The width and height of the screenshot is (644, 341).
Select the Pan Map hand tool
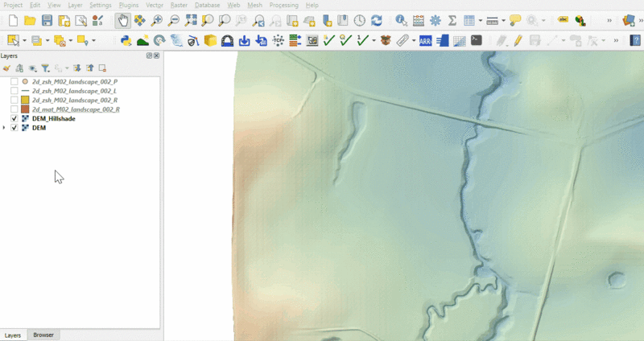pos(122,21)
